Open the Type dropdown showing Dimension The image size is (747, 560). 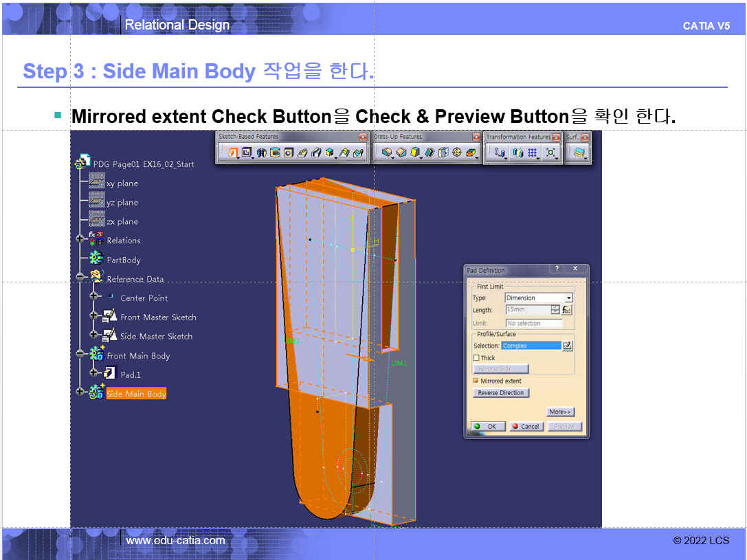pos(538,298)
